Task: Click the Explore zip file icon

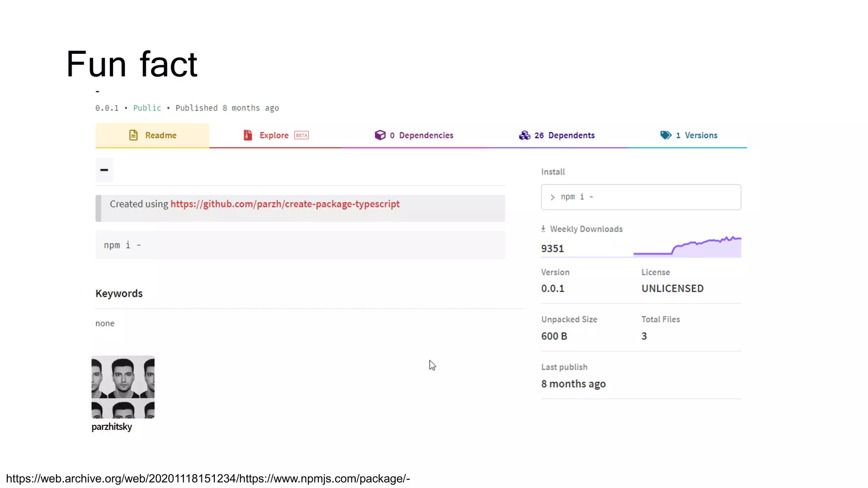Action: pyautogui.click(x=248, y=135)
